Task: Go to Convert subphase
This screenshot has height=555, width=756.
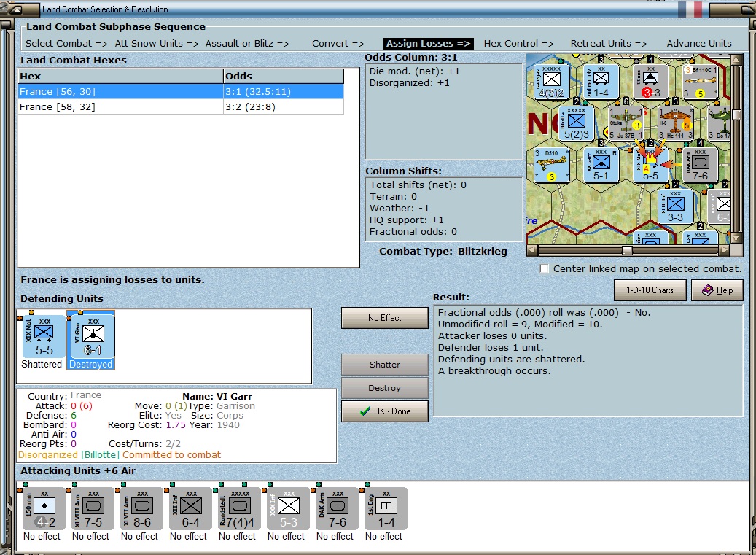Action: 338,44
